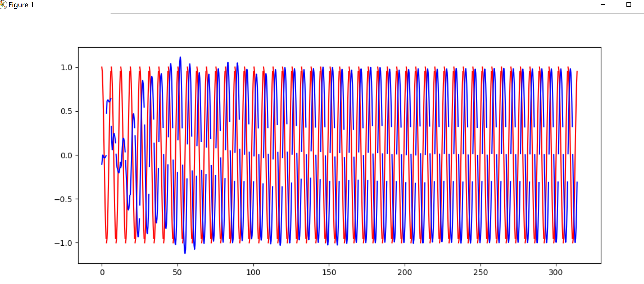This screenshot has width=644, height=284.
Task: Click the y-axis tick label 0.5
Action: 67,111
